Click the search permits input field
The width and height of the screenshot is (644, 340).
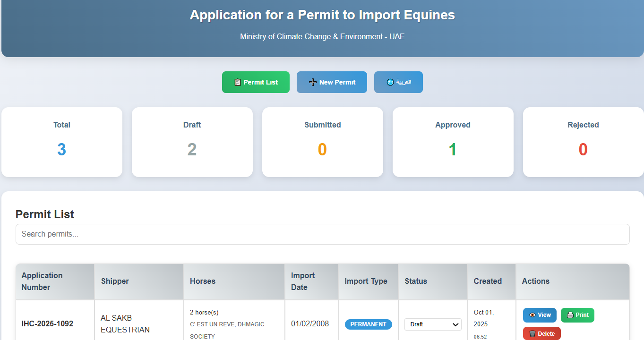pyautogui.click(x=322, y=234)
